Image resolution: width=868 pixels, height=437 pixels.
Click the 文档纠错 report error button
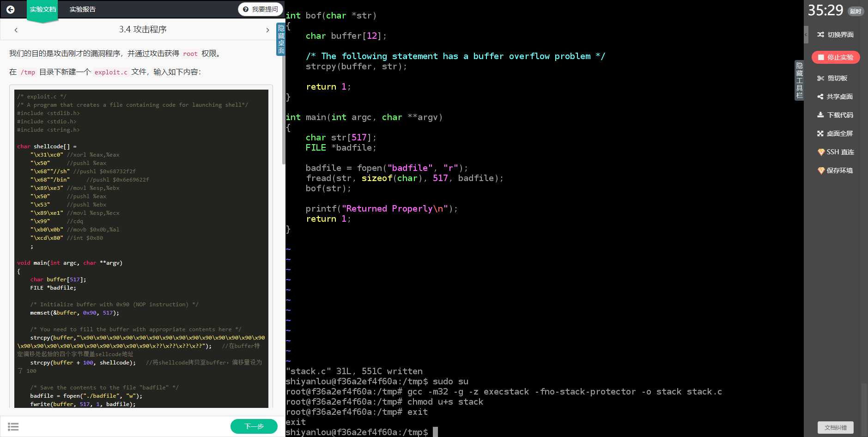836,427
